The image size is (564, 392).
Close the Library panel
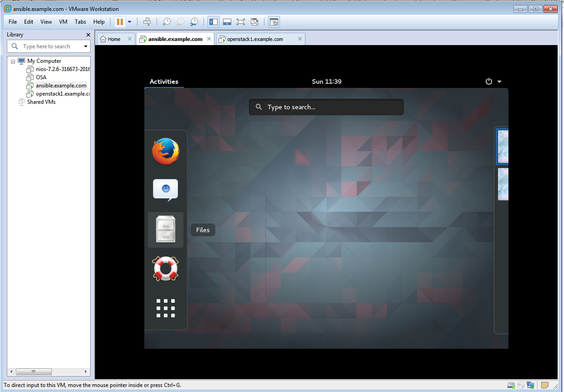pyautogui.click(x=88, y=35)
